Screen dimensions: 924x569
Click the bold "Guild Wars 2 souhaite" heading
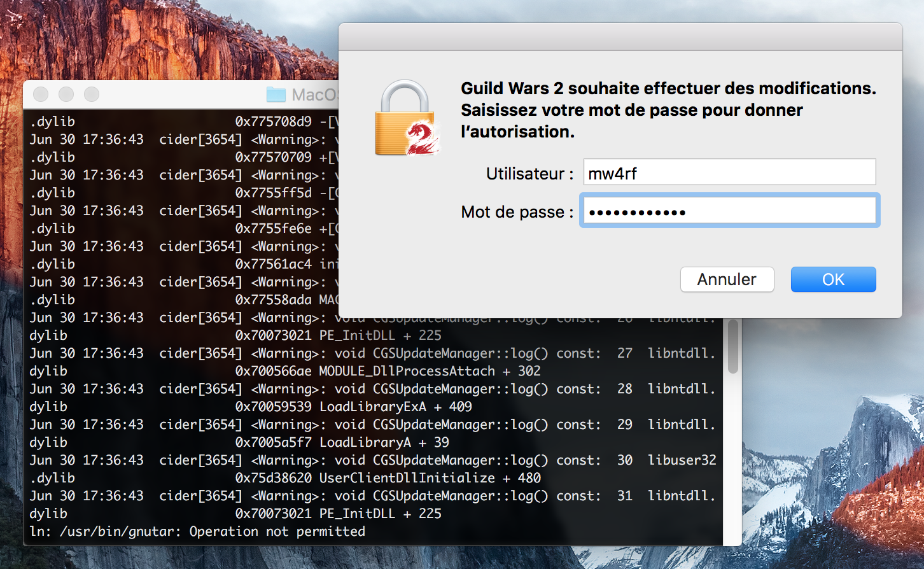[668, 88]
